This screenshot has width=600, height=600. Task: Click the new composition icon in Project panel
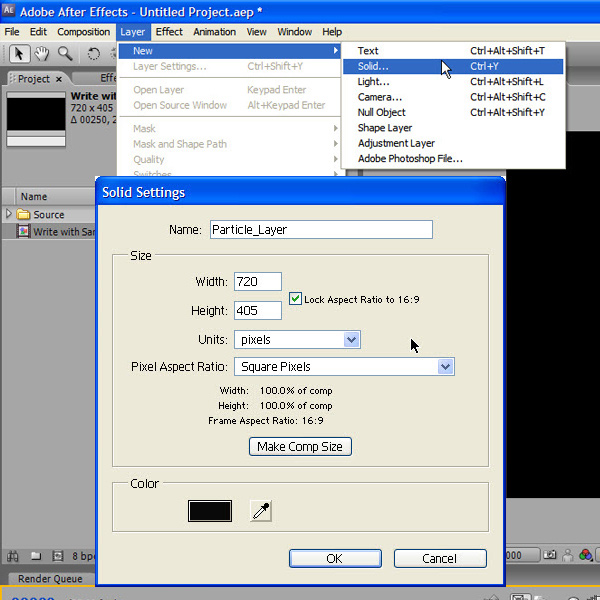point(57,556)
